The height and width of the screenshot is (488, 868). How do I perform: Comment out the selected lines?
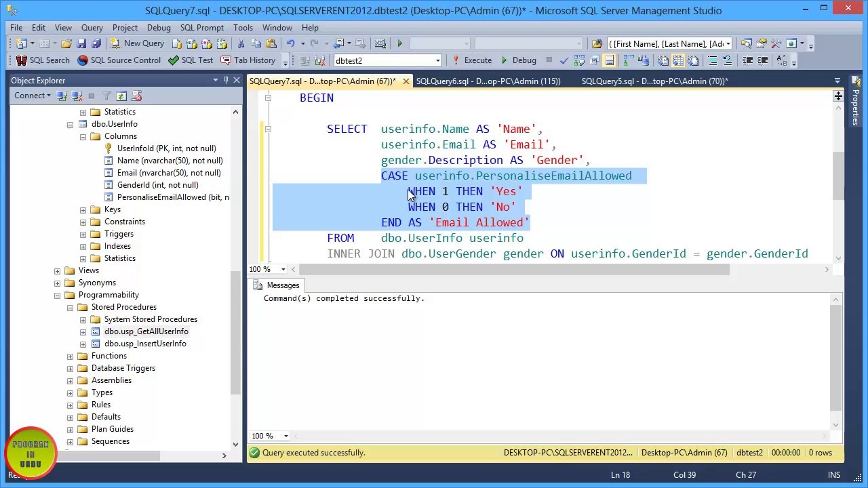[x=713, y=60]
